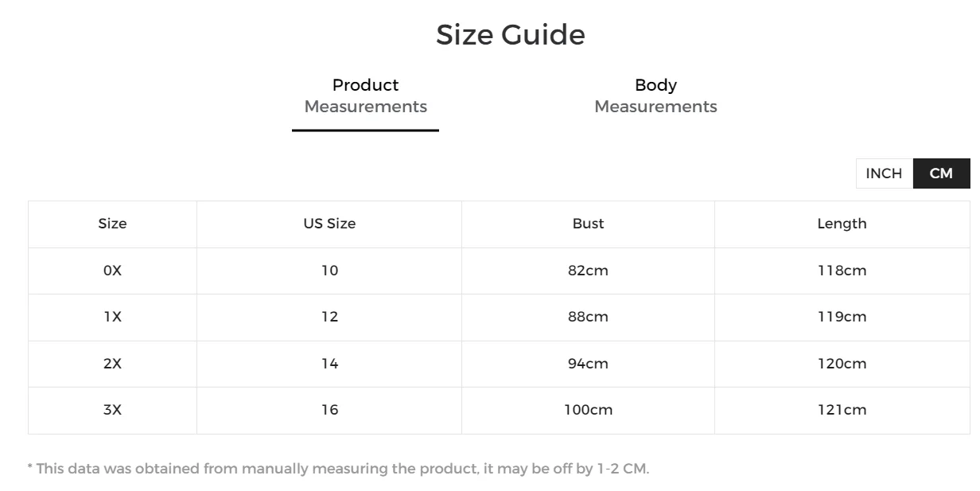980x491 pixels.
Task: Select the 100cm bust value
Action: pos(588,410)
